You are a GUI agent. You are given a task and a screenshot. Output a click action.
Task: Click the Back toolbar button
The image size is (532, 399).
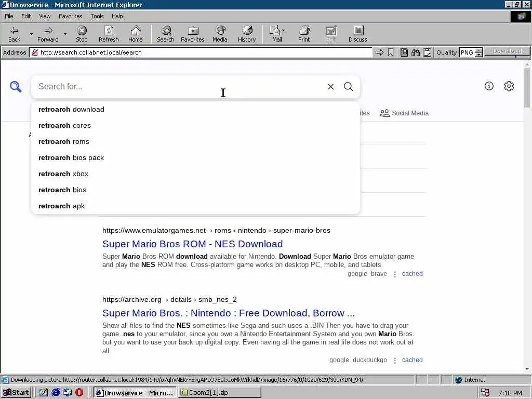point(14,34)
